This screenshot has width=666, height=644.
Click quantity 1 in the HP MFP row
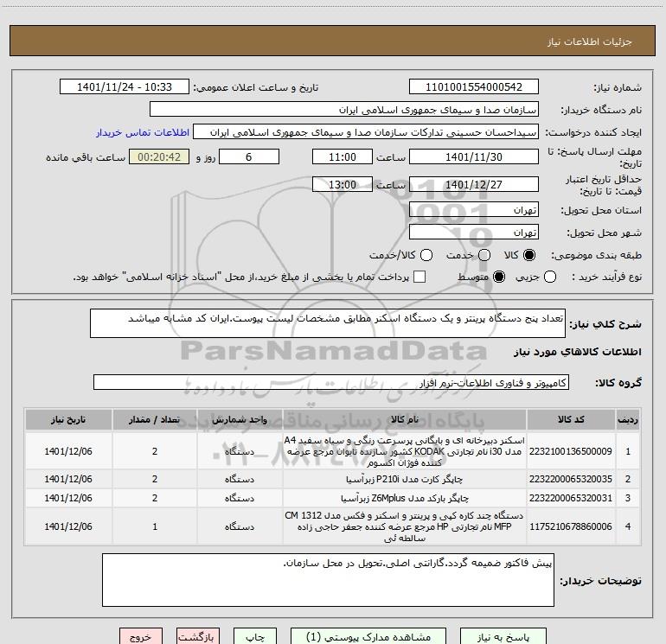[x=155, y=526]
